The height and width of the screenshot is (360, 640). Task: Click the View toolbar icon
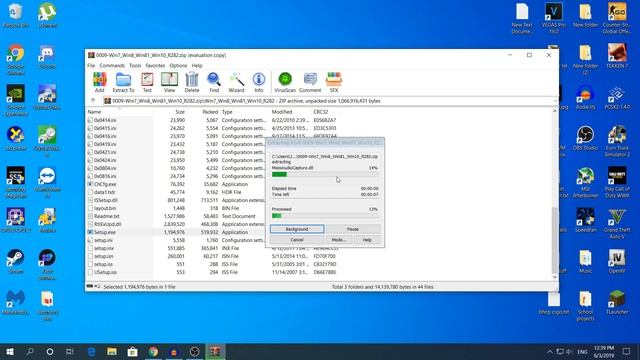tap(169, 82)
